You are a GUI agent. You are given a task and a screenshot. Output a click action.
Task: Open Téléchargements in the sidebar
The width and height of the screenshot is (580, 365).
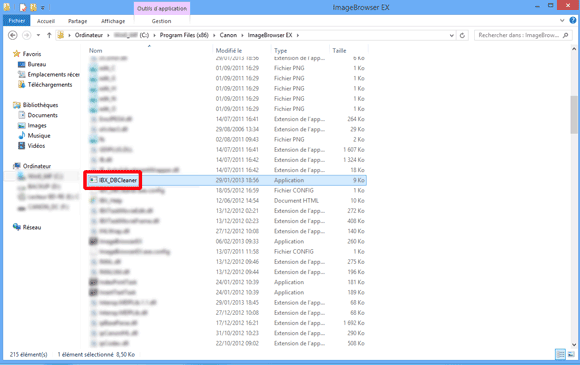50,85
